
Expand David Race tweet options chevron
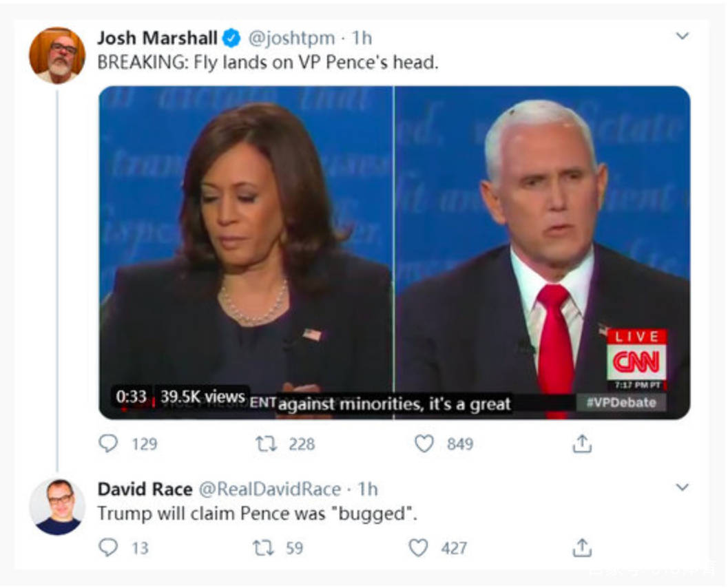tap(682, 487)
